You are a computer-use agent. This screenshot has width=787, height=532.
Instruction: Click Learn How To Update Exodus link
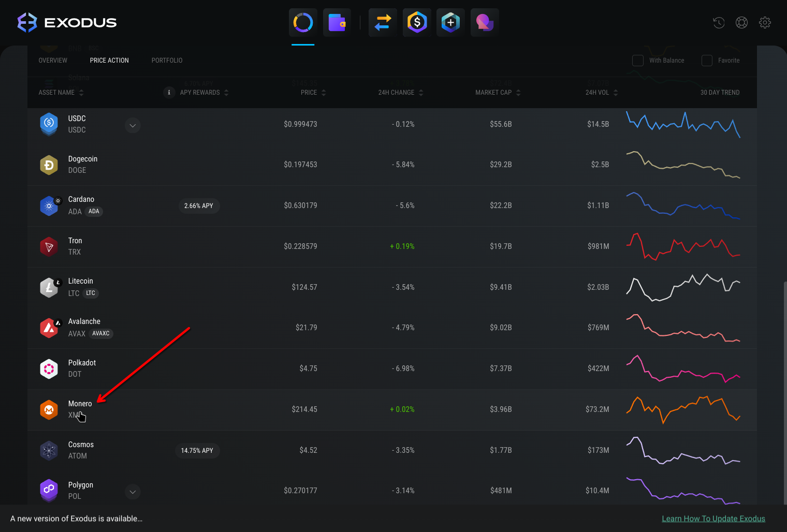[713, 519]
